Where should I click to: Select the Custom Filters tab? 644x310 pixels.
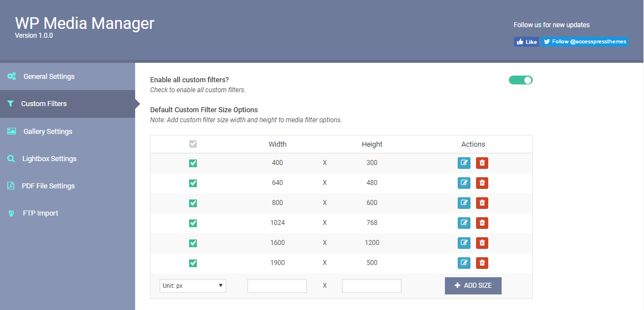pos(67,104)
